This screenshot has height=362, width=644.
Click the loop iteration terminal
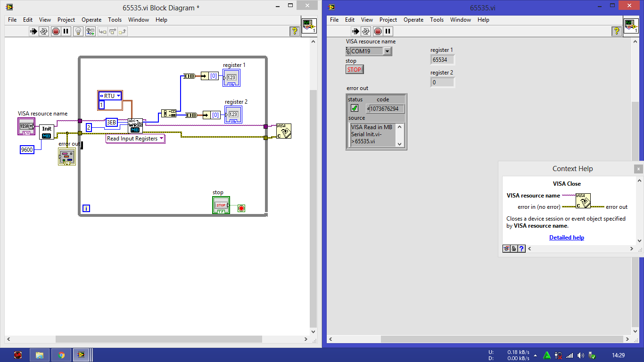(86, 208)
